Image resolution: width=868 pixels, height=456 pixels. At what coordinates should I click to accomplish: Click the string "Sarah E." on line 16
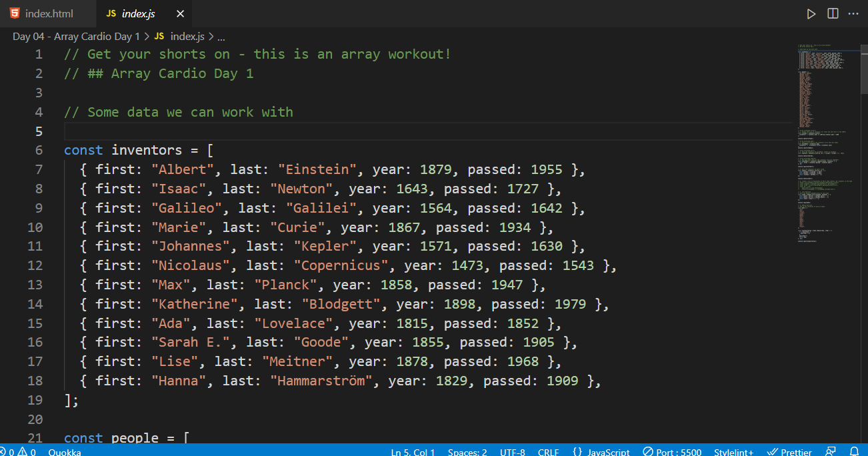click(x=191, y=342)
